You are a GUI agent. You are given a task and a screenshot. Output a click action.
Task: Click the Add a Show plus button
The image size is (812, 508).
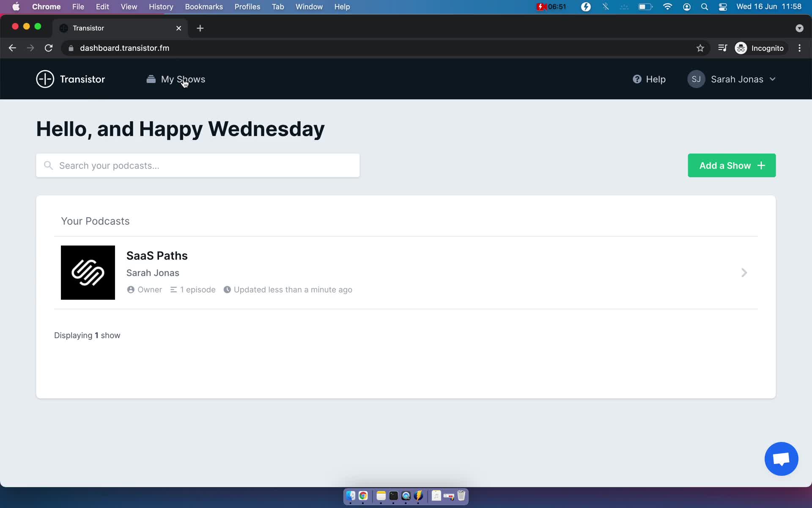(x=732, y=165)
